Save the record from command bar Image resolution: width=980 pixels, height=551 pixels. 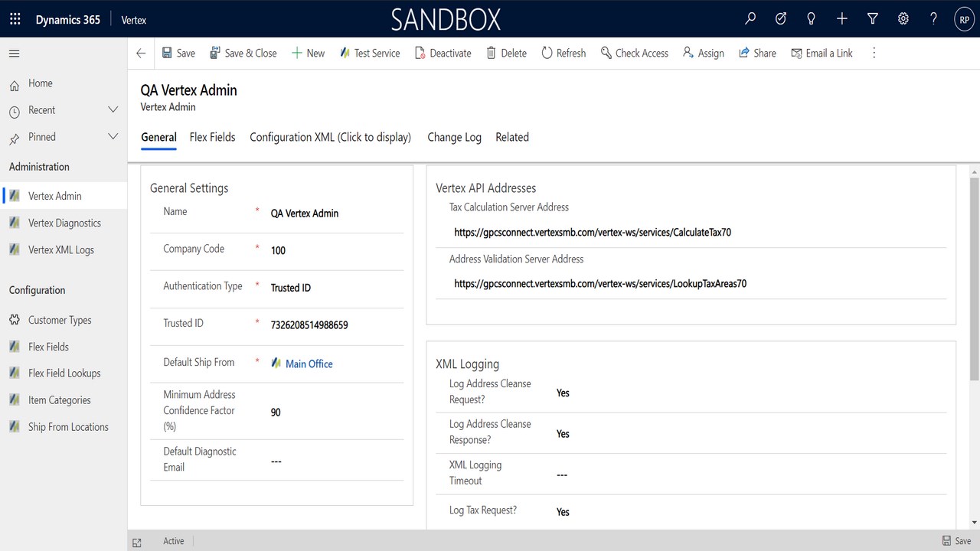click(x=178, y=54)
